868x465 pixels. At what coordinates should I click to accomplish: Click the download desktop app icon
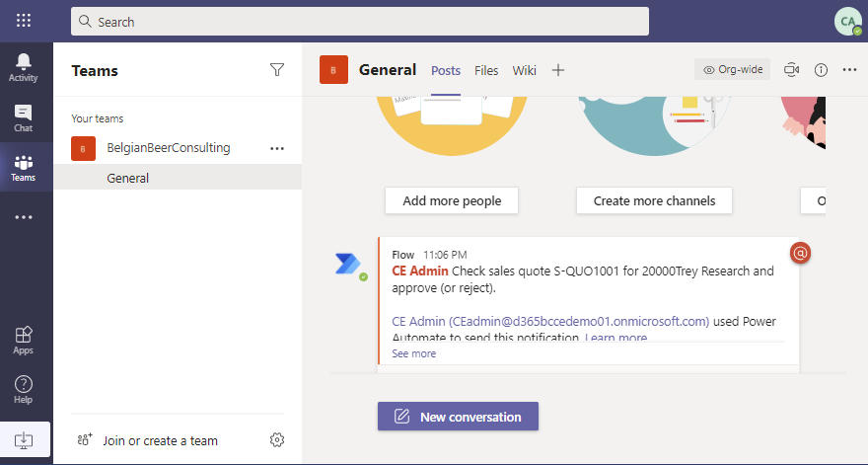24,440
